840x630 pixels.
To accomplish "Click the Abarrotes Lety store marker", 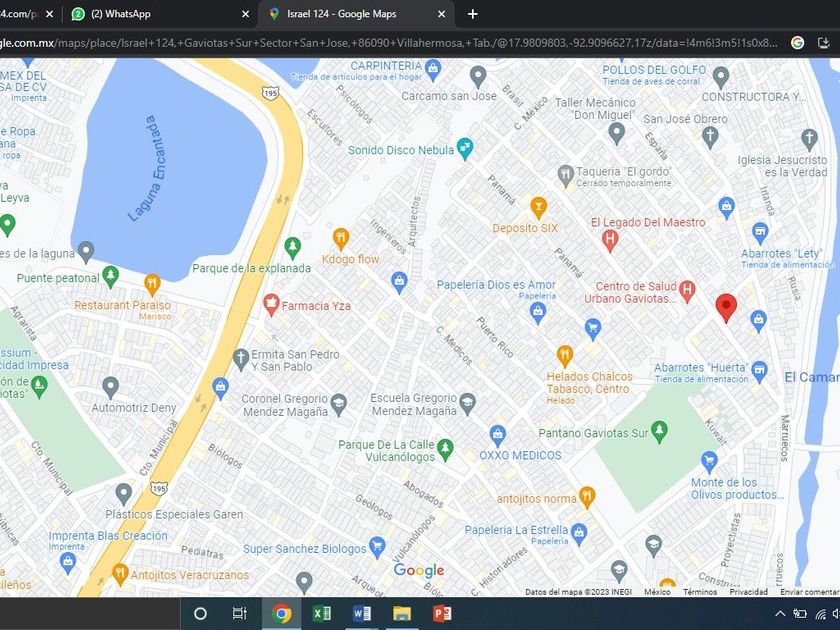I will [760, 233].
